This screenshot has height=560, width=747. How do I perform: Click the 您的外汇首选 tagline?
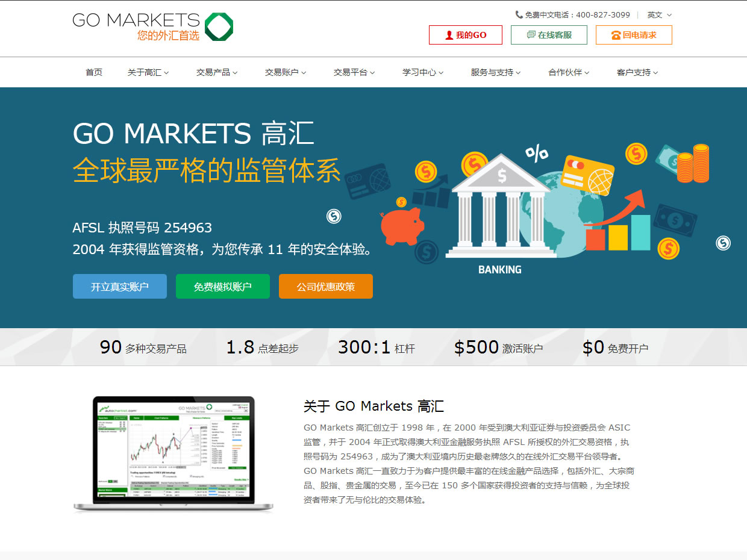coord(168,36)
